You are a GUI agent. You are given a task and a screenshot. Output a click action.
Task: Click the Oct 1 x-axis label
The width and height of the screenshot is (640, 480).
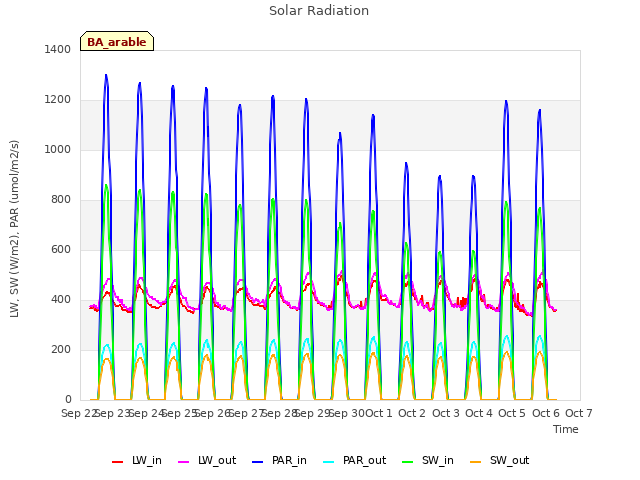tap(378, 413)
